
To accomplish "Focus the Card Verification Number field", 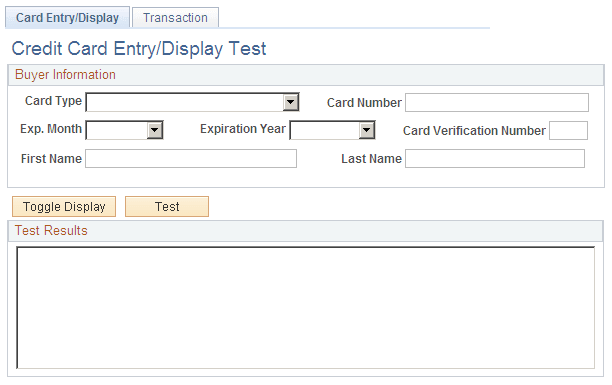I will [568, 130].
